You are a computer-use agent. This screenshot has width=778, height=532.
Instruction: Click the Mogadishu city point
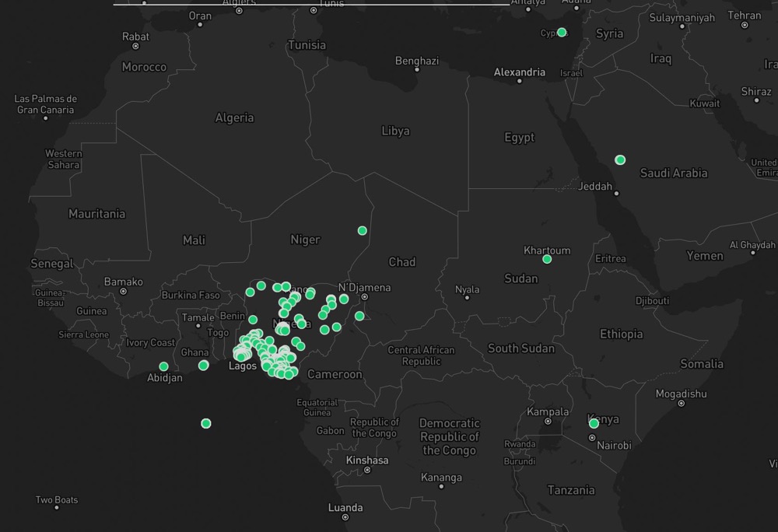[x=682, y=404]
